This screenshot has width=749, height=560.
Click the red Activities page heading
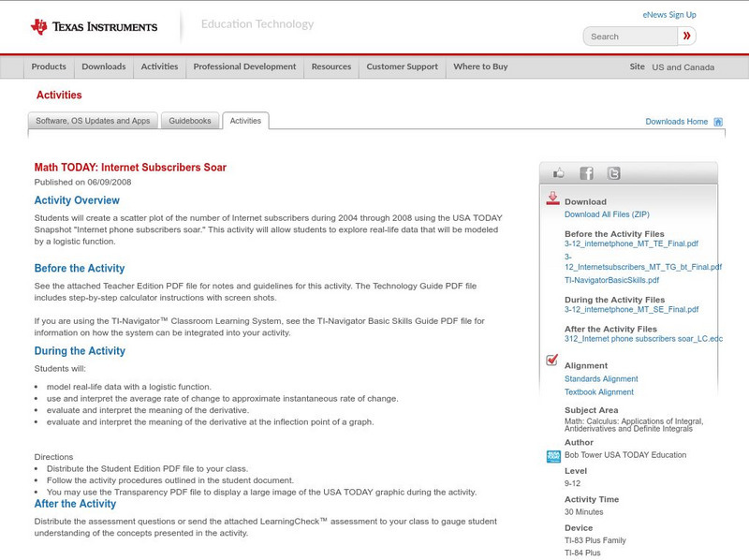[59, 96]
